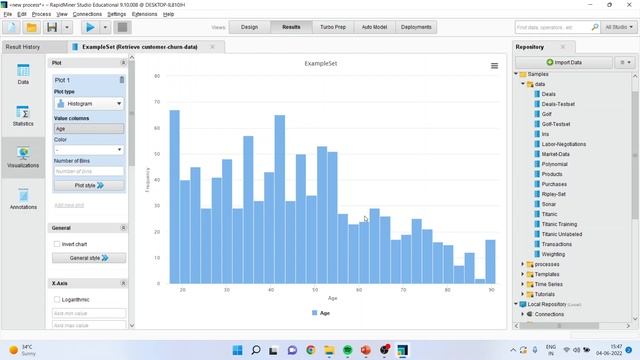The height and width of the screenshot is (360, 640).
Task: Collapse the Samples repository folder
Action: coord(516,74)
